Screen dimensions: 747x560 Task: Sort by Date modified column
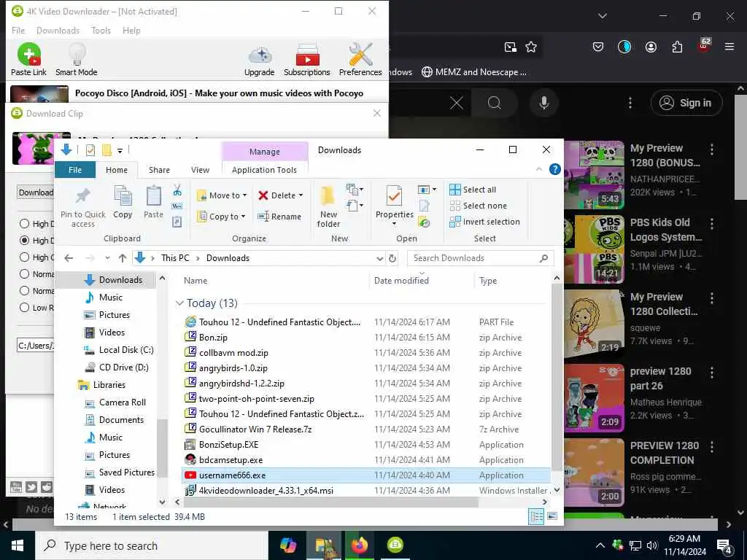401,281
